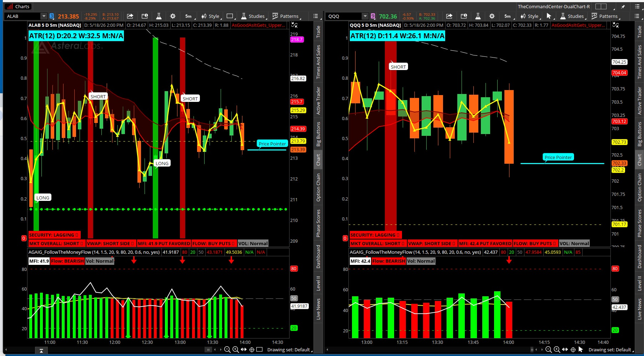644x356 pixels.
Task: Expand the QQQ symbol dropdown arrow
Action: [x=365, y=16]
